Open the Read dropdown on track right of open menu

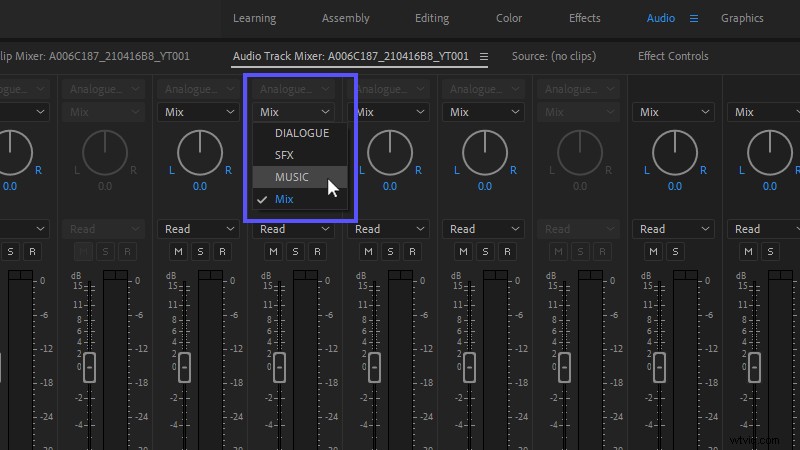pyautogui.click(x=388, y=229)
